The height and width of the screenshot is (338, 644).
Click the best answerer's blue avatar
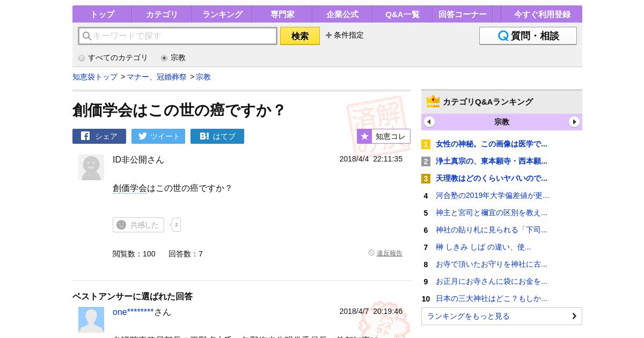(x=91, y=320)
